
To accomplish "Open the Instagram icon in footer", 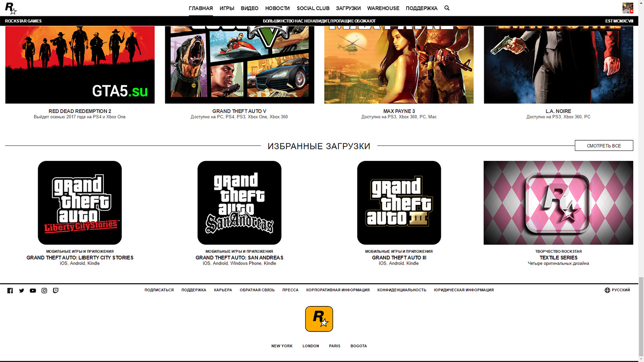I will pyautogui.click(x=44, y=290).
